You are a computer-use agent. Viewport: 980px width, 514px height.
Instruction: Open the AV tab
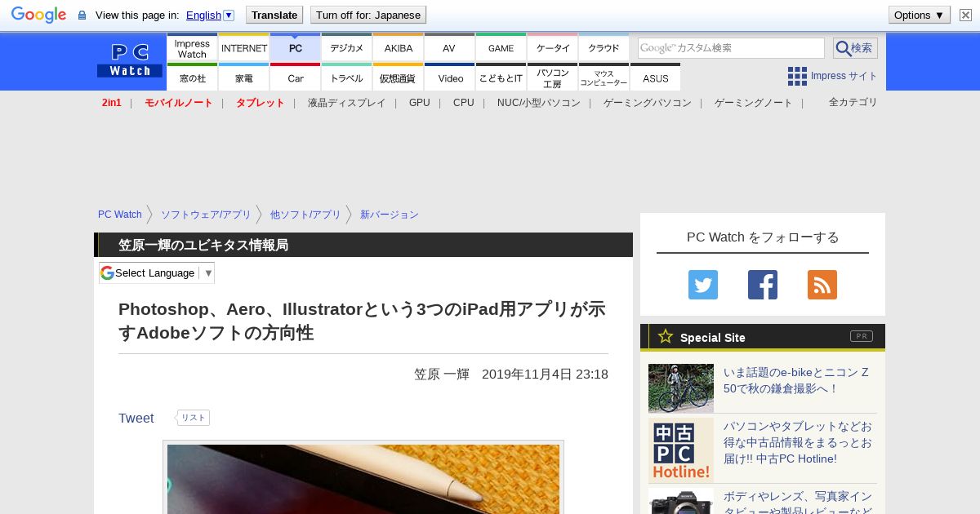pyautogui.click(x=449, y=47)
